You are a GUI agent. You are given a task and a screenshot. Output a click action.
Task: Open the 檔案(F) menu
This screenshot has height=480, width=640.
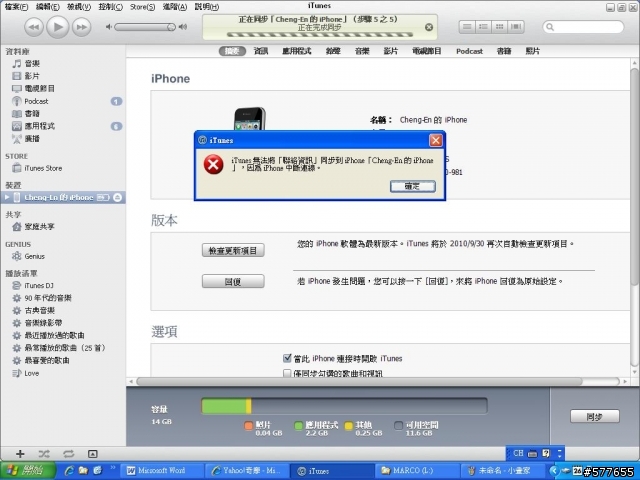click(16, 7)
